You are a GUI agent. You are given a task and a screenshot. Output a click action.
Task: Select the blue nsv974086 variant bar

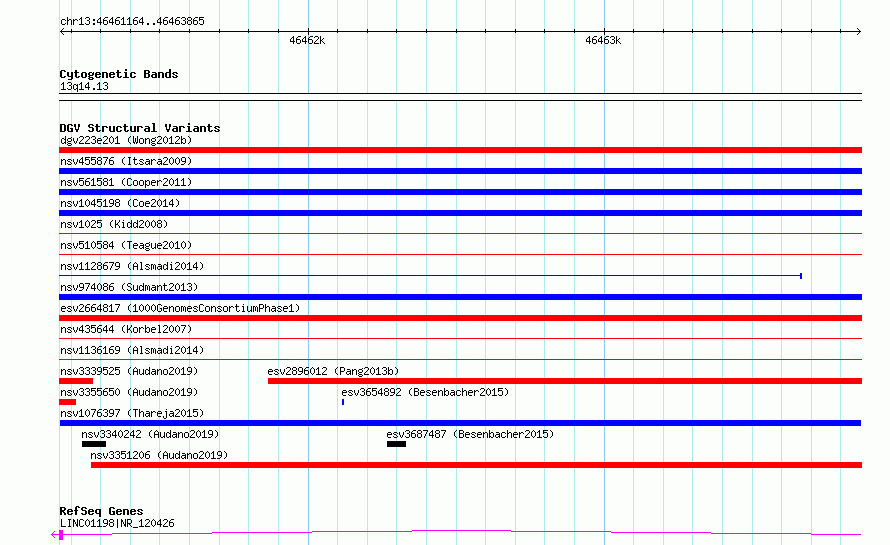tap(460, 297)
